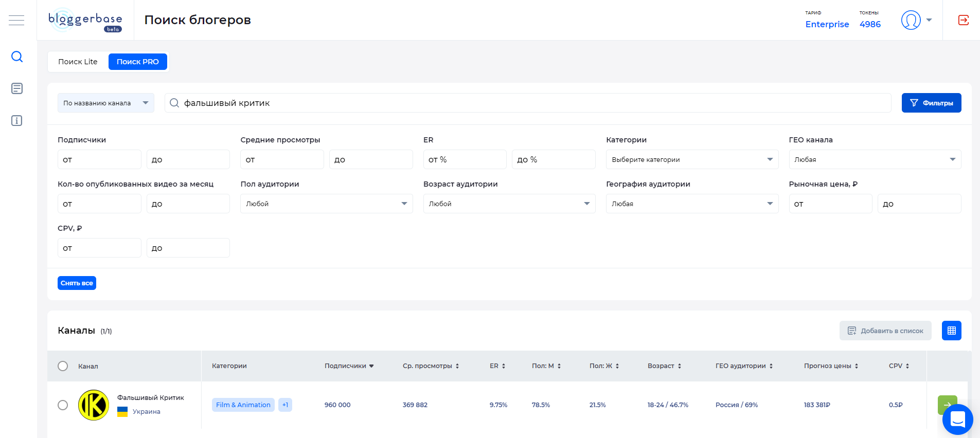Click the red logout icon
980x438 pixels.
tap(964, 20)
